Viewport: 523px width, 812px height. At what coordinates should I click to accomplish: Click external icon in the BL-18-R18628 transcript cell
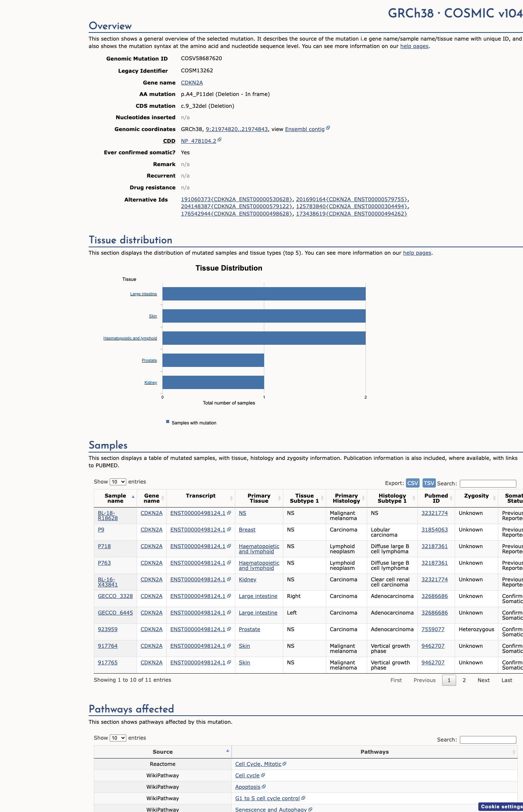229,513
